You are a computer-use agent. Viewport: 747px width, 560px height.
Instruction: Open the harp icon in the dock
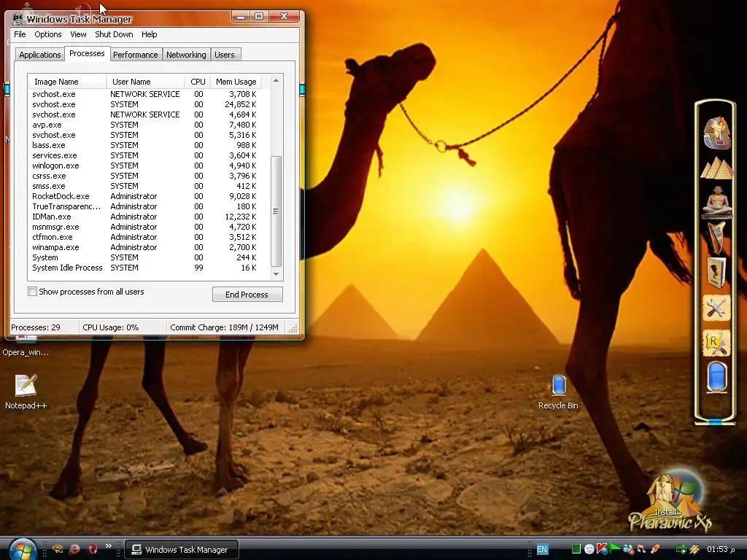point(716,237)
